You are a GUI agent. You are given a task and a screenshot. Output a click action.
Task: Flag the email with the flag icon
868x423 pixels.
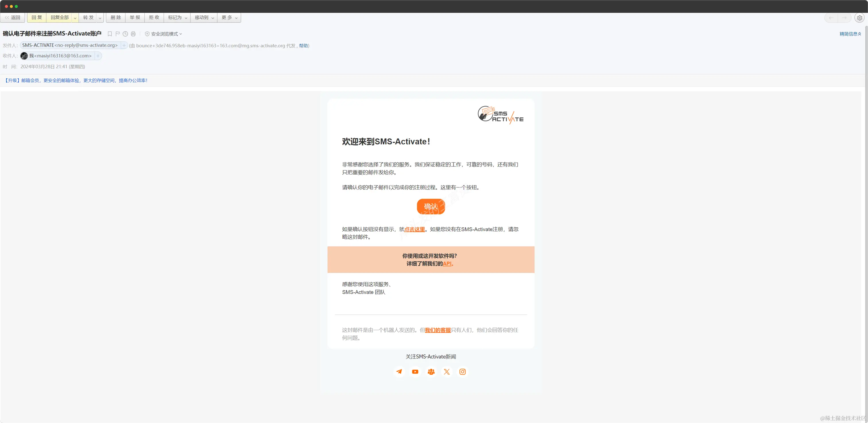[118, 34]
